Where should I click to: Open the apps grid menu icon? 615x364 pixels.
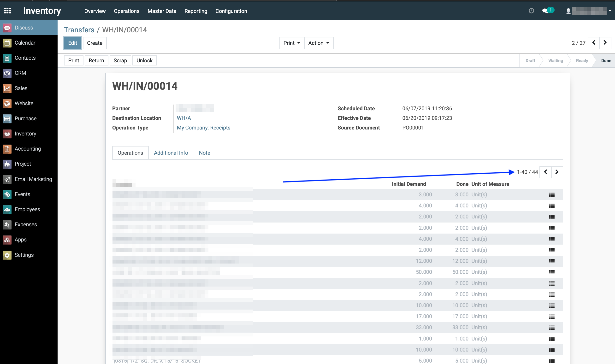7,11
